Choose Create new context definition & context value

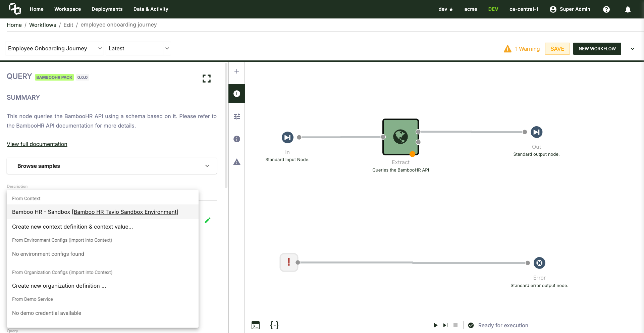tap(103, 227)
